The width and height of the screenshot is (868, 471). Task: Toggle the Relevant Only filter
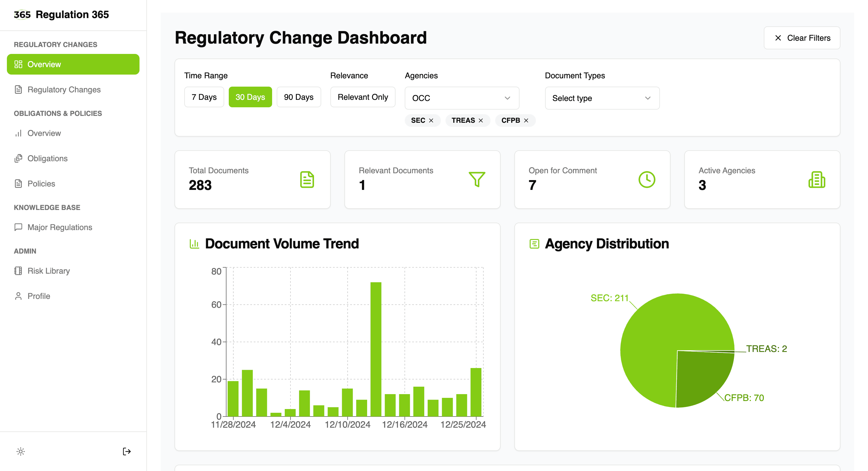point(363,97)
